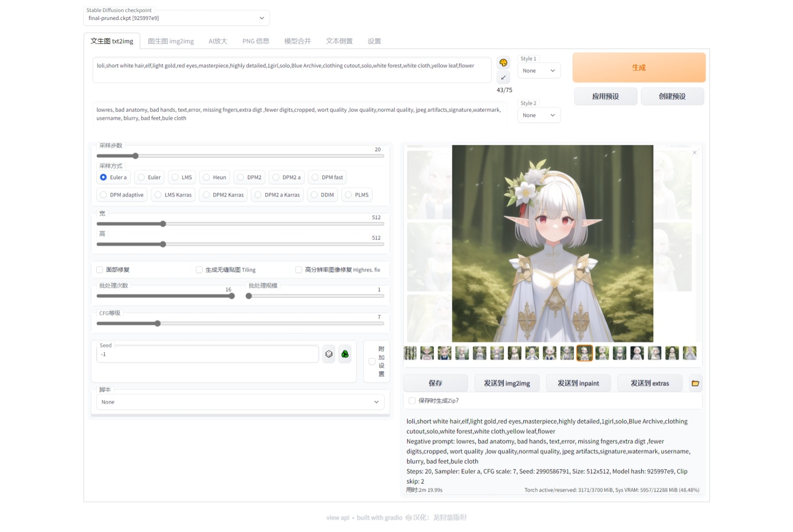Click the positive prompt text field
Image resolution: width=793 pixels, height=532 pixels.
tap(292, 70)
